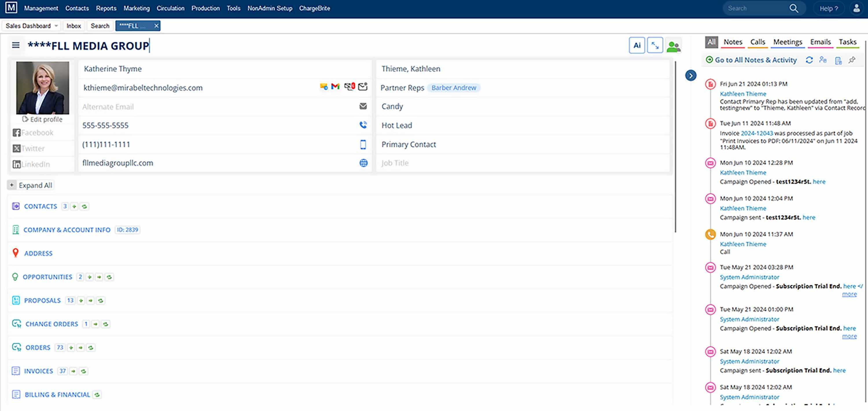This screenshot has width=868, height=411.
Task: Click the Gmail icon next to email
Action: (x=335, y=87)
